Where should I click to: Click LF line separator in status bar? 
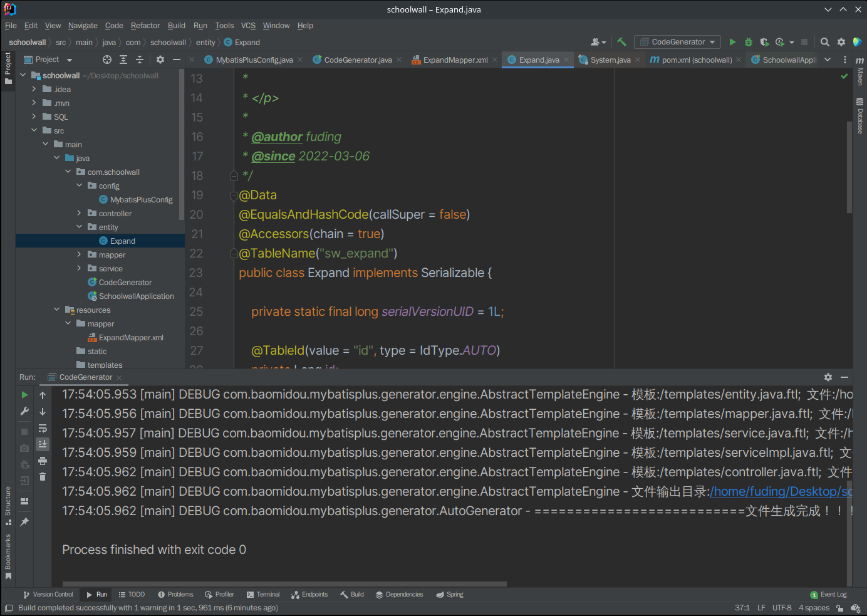point(761,608)
